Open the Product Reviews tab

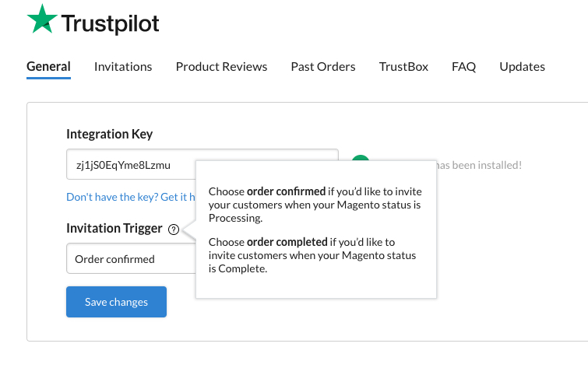coord(222,67)
